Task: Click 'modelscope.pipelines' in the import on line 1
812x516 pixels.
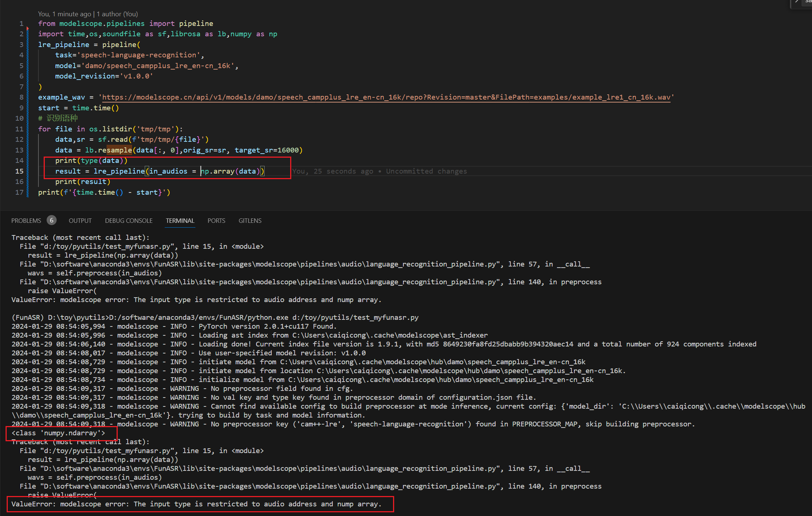Action: click(x=102, y=24)
